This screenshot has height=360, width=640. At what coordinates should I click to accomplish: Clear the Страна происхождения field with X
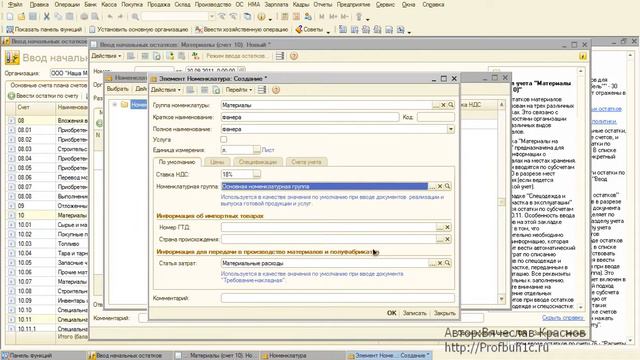[x=447, y=239]
